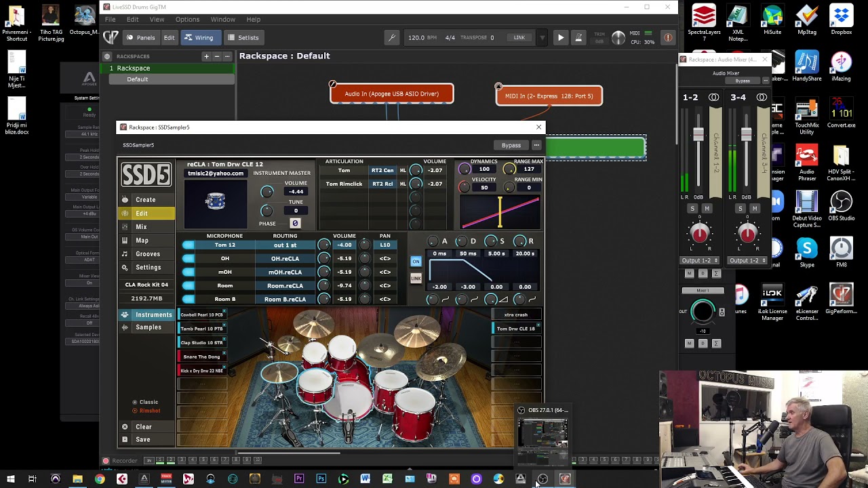
Task: Click the Bypass button in SSDSampler5 window
Action: [511, 145]
